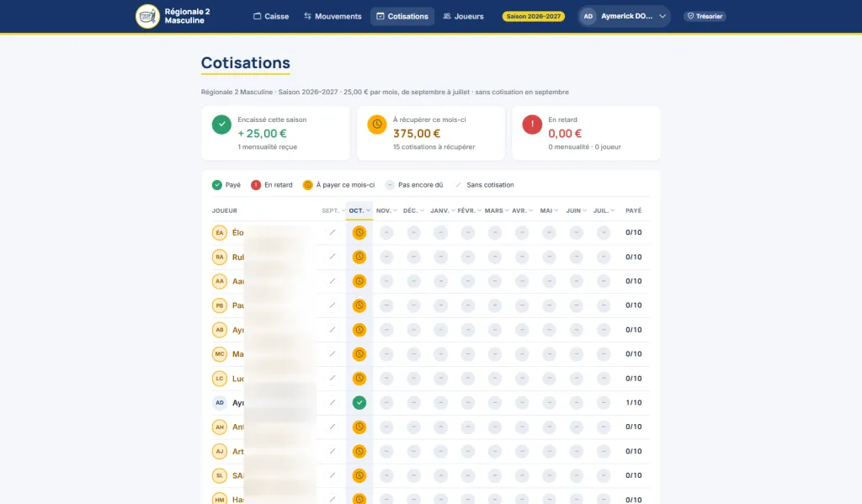
Task: Click the LC player avatar
Action: pyautogui.click(x=220, y=378)
